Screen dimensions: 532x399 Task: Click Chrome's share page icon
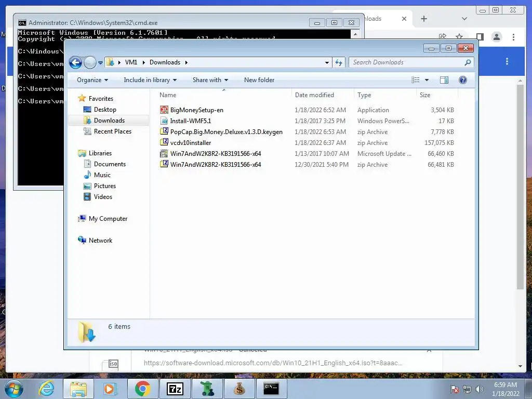[x=442, y=37]
